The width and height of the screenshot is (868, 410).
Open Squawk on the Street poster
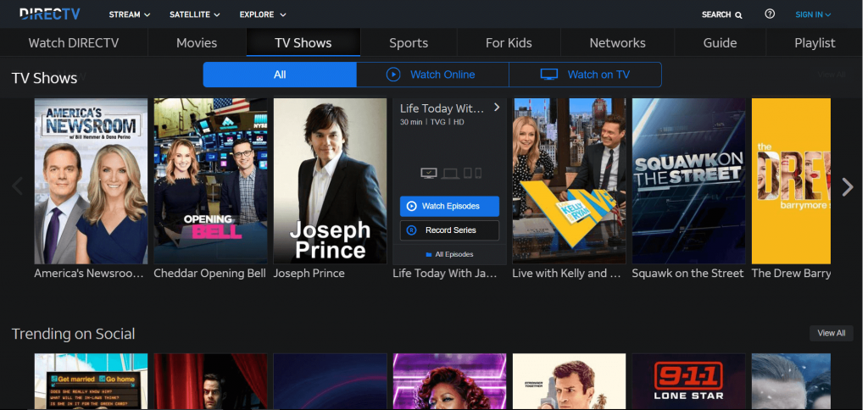[x=688, y=181]
